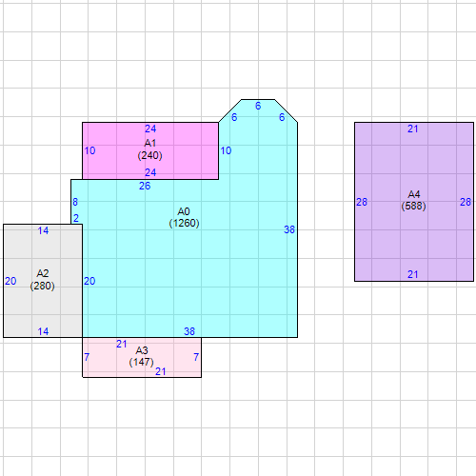The width and height of the screenshot is (476, 476).
Task: Select the 10 dimension right of A1
Action: tap(226, 150)
